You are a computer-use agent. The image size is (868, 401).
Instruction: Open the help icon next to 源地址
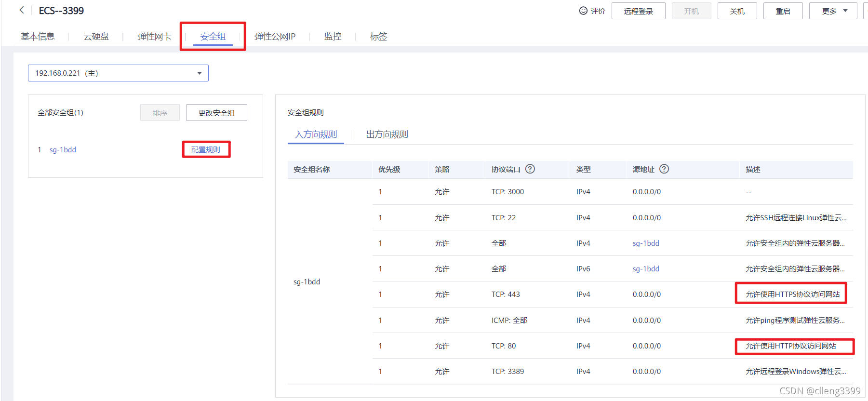[x=664, y=169]
